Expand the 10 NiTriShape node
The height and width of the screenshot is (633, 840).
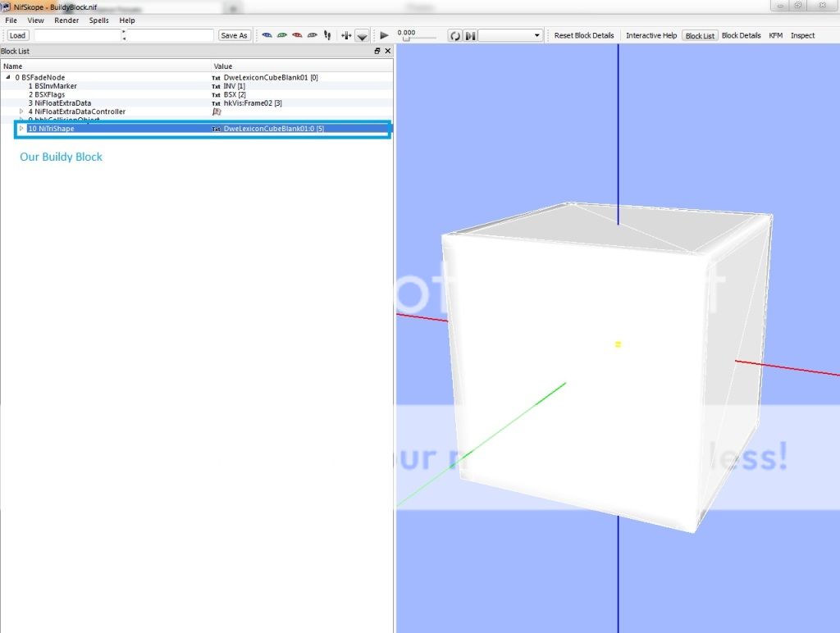(x=21, y=129)
